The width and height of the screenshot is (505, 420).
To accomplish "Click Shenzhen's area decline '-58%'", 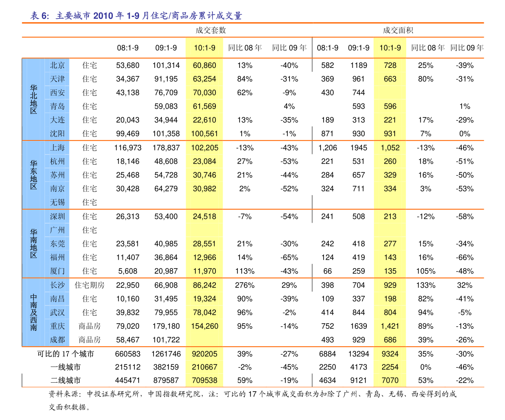I will (465, 217).
